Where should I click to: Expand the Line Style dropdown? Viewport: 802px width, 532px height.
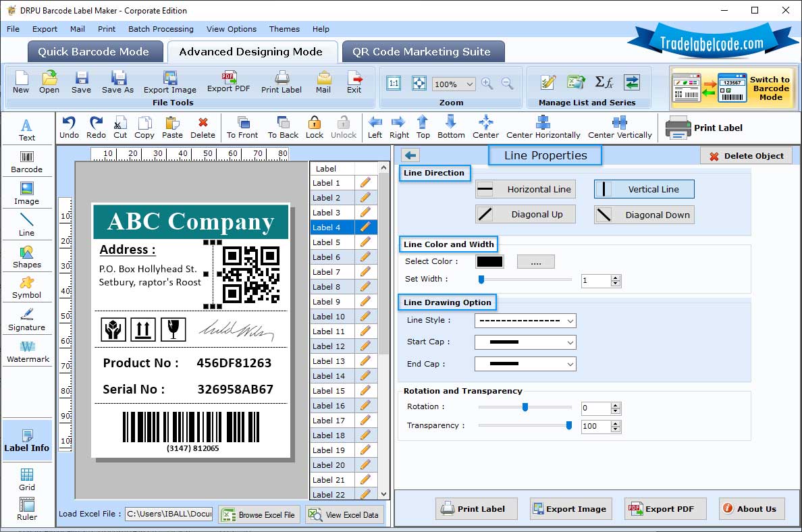pos(525,321)
